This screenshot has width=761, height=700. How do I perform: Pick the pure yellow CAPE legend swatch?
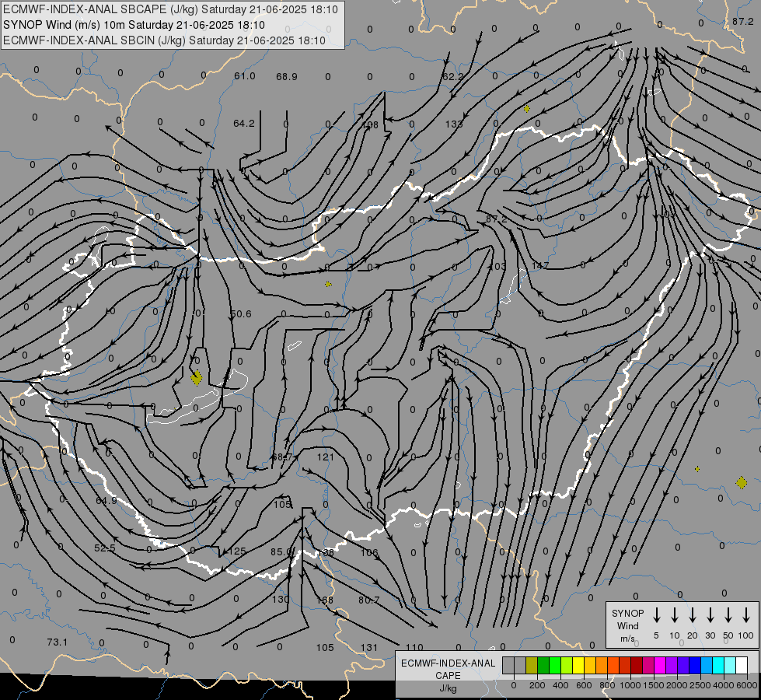578,666
